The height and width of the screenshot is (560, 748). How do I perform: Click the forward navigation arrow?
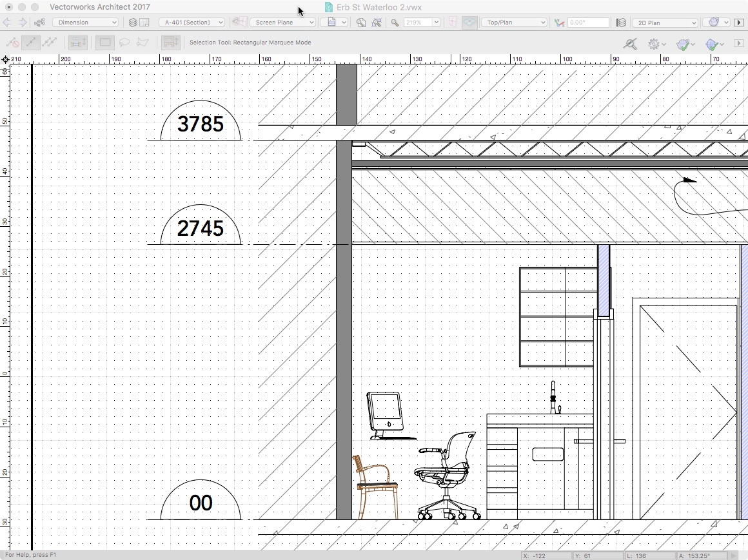click(21, 23)
